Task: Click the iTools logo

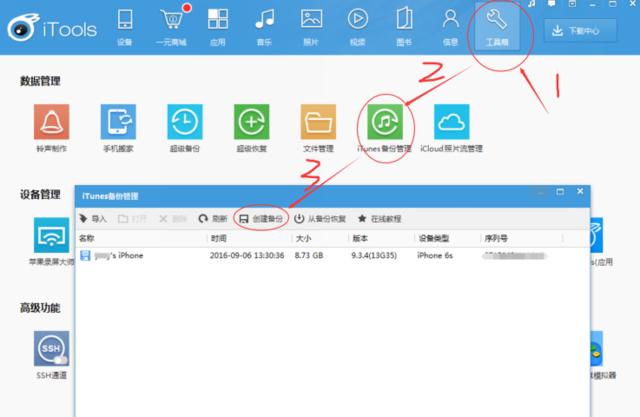Action: pyautogui.click(x=52, y=29)
